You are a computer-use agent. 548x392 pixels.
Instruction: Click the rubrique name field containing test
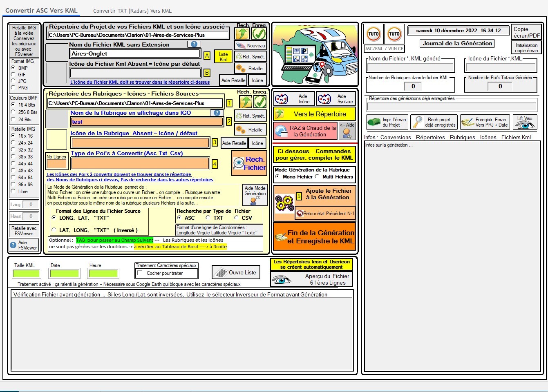click(148, 122)
